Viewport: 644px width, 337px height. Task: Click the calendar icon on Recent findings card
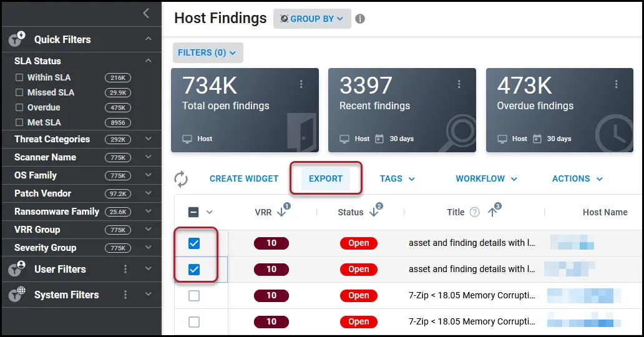point(379,139)
